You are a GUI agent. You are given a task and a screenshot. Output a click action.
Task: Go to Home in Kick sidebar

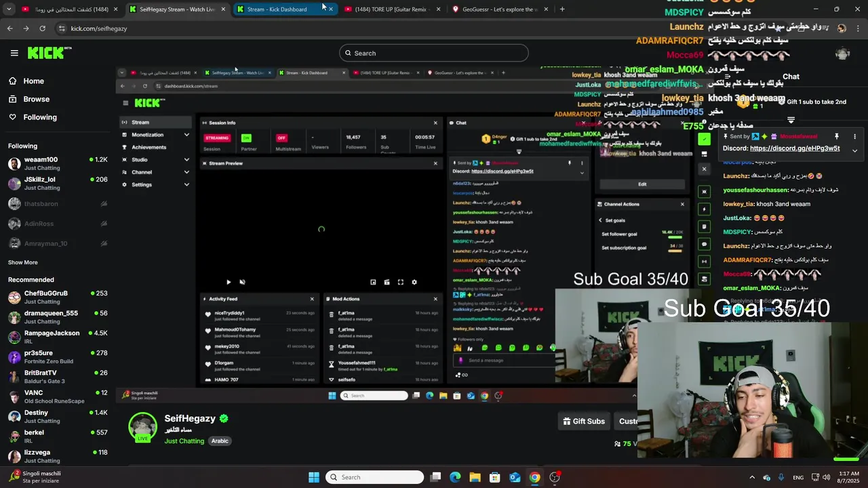click(26, 81)
